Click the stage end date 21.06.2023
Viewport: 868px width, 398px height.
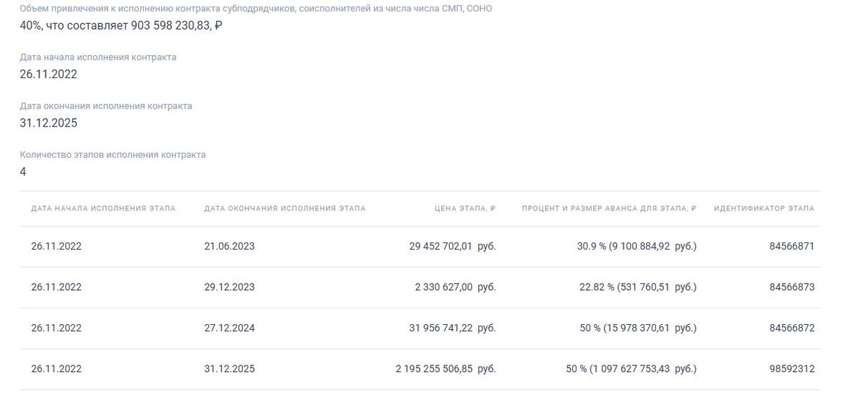[229, 246]
